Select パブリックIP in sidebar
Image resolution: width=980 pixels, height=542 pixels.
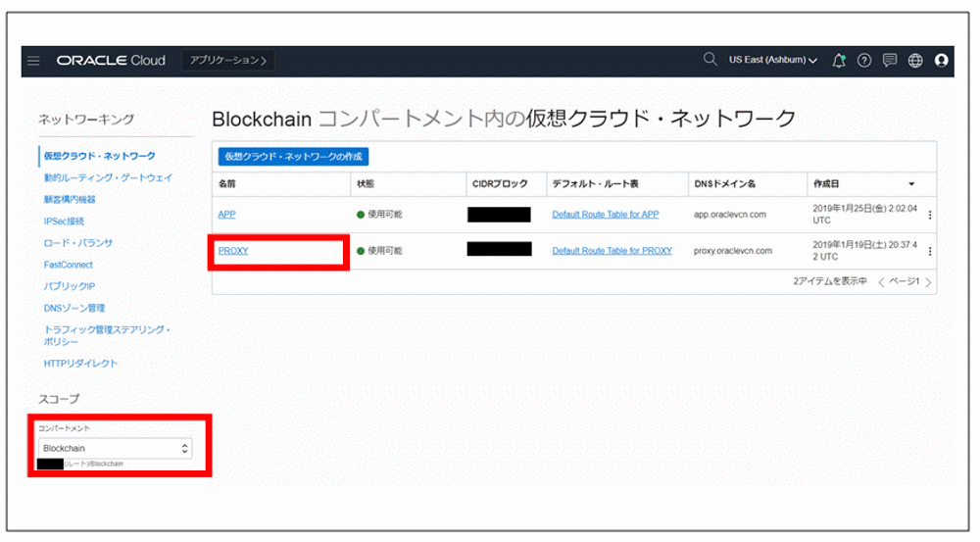(70, 286)
